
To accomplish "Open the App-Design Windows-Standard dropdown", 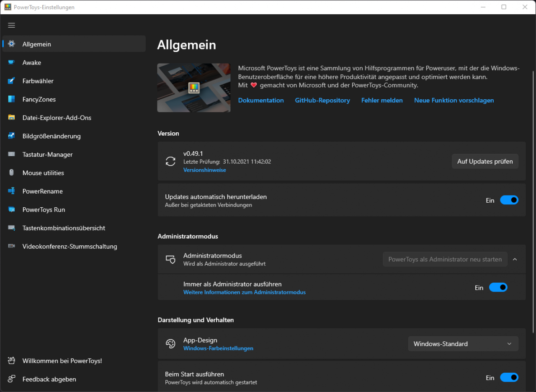I will coord(463,344).
